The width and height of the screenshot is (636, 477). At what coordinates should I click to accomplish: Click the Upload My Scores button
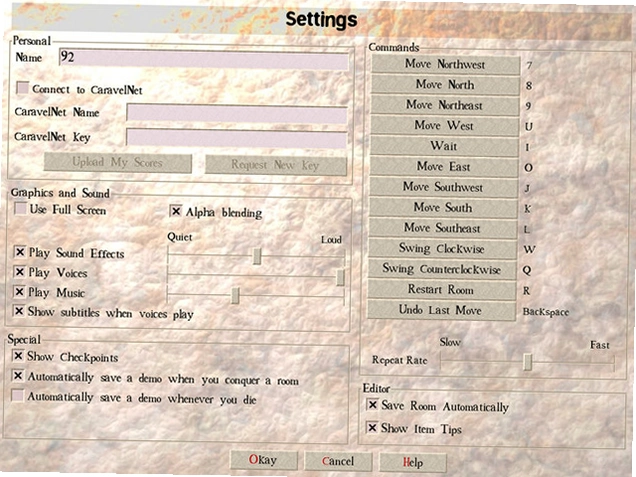pos(118,163)
